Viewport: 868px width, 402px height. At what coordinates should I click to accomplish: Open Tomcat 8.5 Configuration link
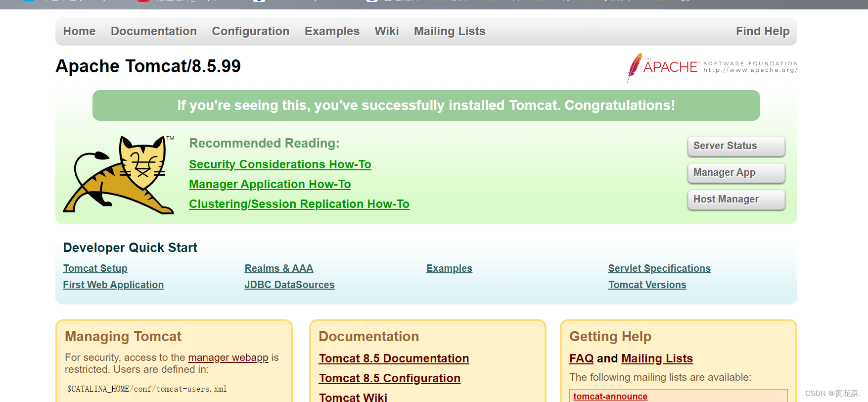tap(390, 378)
